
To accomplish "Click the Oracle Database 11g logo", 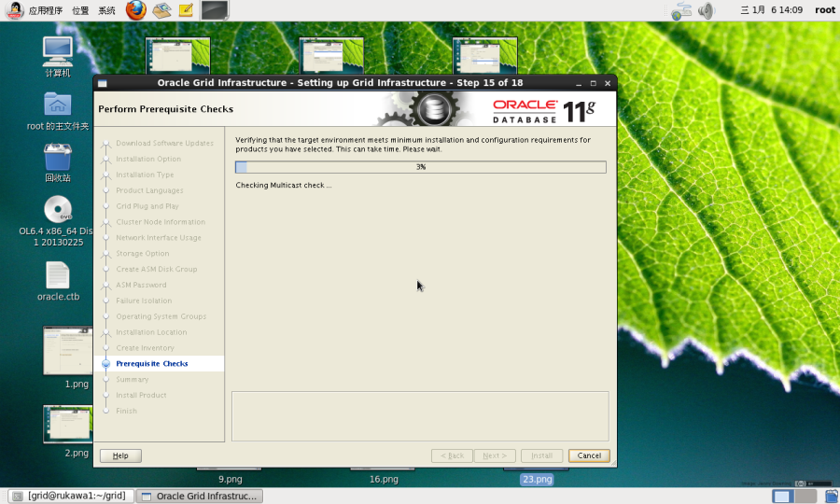I will tap(544, 111).
